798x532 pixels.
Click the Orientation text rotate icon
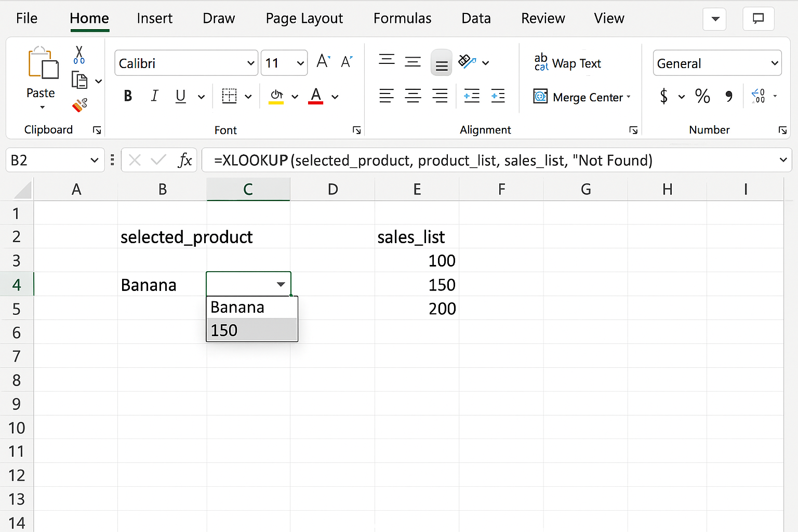[x=467, y=62]
